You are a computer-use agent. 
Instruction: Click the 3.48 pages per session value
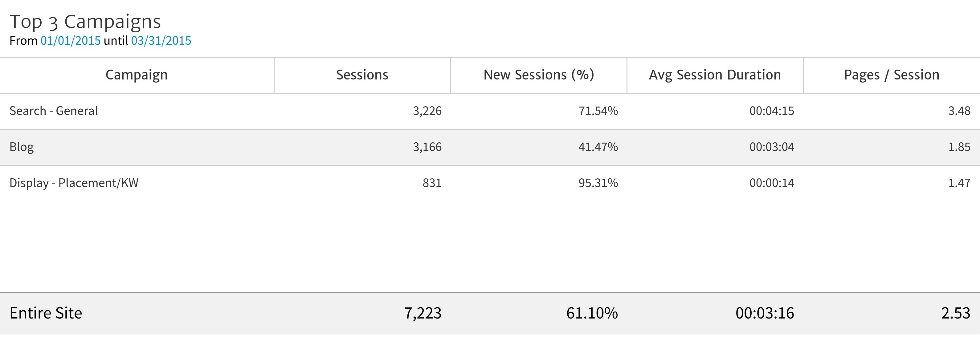959,111
